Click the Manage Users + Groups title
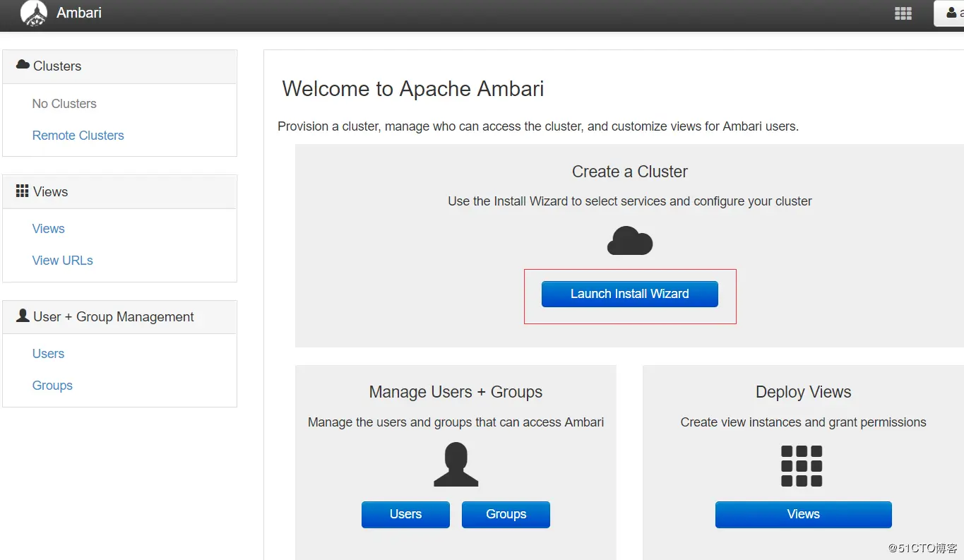 pyautogui.click(x=456, y=392)
